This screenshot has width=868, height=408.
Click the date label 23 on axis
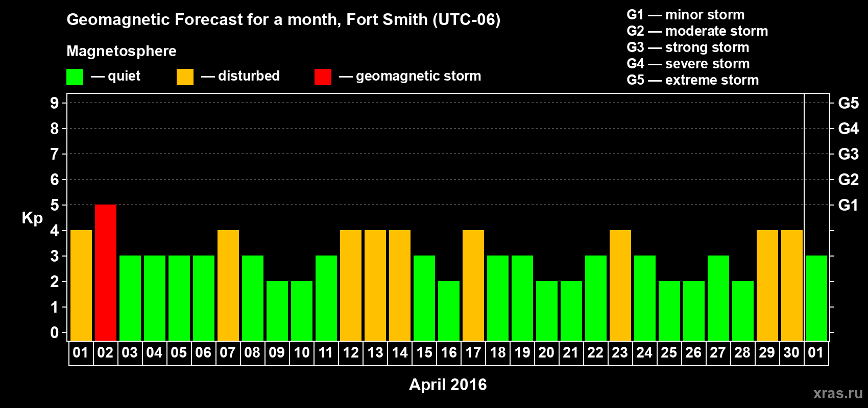[x=620, y=353]
